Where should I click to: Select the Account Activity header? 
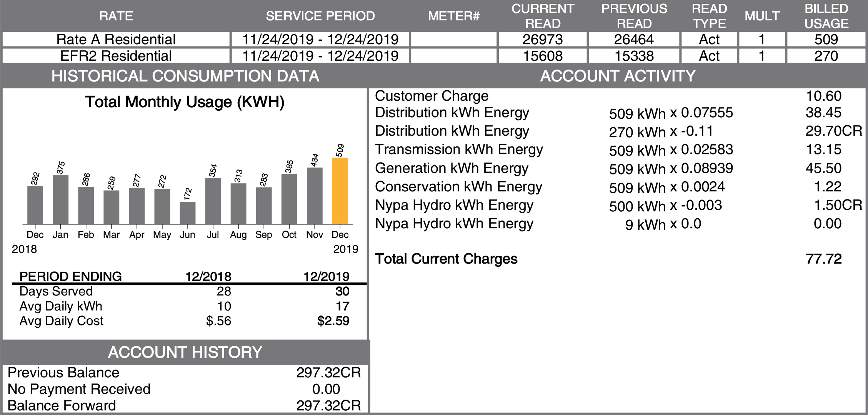pos(618,76)
